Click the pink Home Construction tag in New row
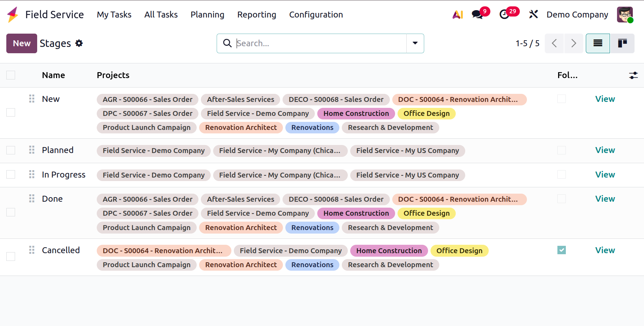644x326 pixels. coord(356,113)
